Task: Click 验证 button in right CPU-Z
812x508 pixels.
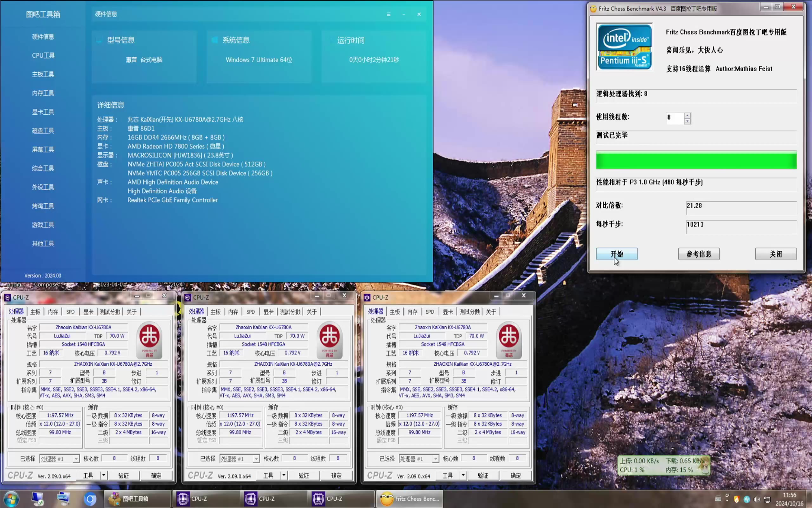Action: point(483,475)
